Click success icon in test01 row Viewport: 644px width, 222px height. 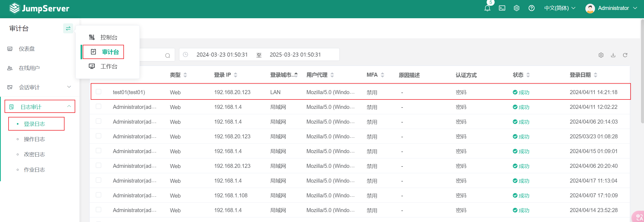point(515,92)
